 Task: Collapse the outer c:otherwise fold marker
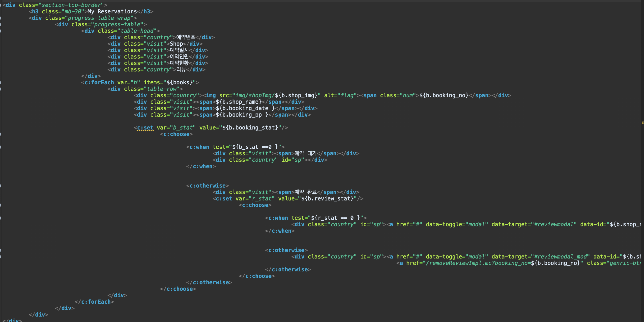coord(0,186)
